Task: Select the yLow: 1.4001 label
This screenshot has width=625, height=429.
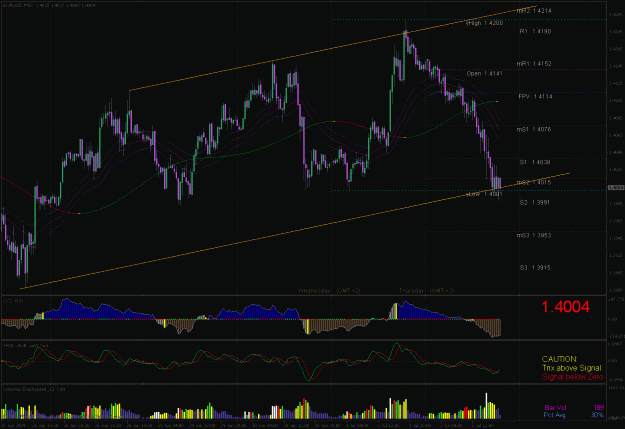Action: 484,194
